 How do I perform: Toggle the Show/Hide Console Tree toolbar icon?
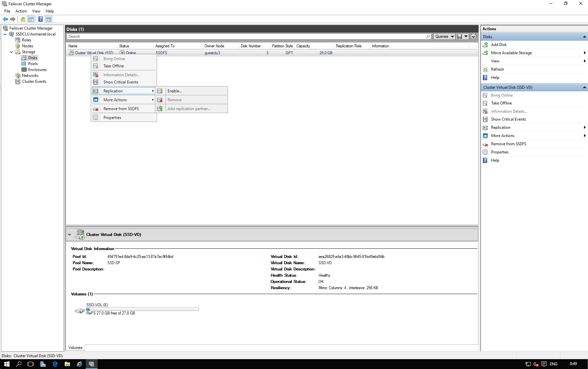click(x=31, y=19)
